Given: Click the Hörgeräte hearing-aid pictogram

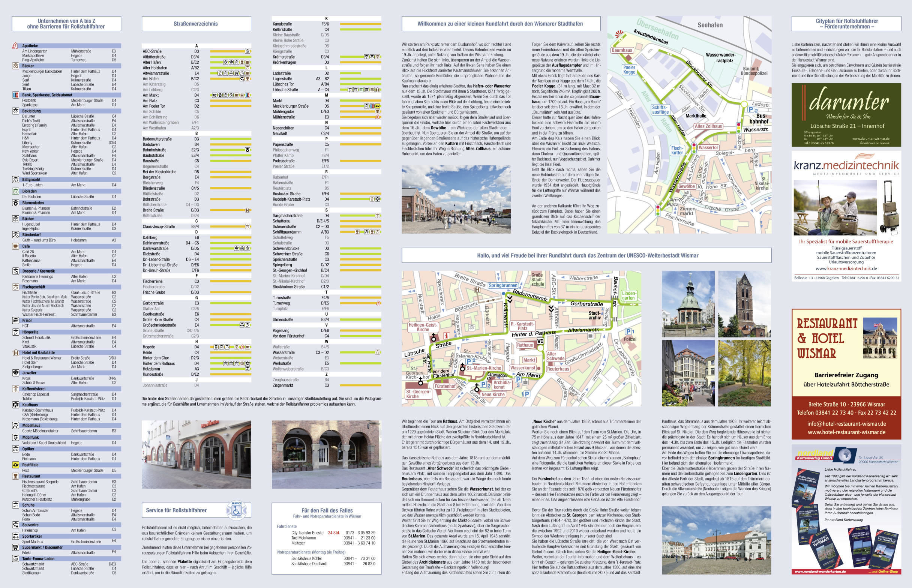Looking at the screenshot, I should [15, 332].
